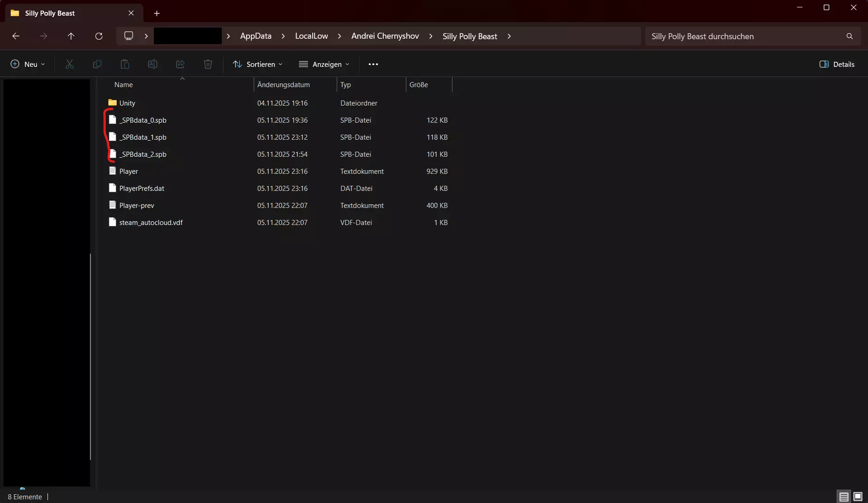Viewport: 868px width, 503px height.
Task: Click the Rename icon in toolbar
Action: pos(153,64)
